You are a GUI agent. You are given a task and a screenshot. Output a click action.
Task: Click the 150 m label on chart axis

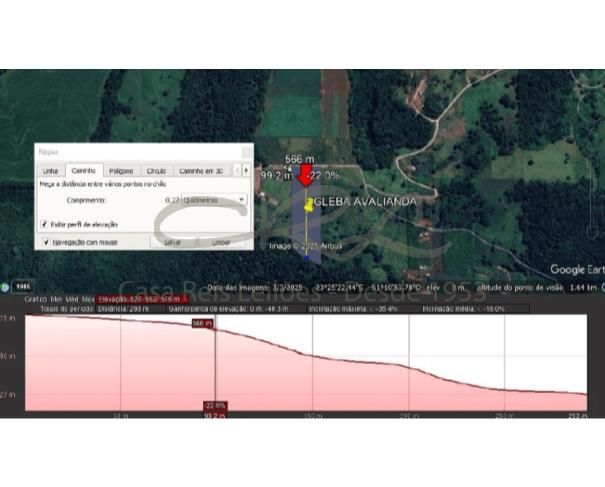point(313,416)
